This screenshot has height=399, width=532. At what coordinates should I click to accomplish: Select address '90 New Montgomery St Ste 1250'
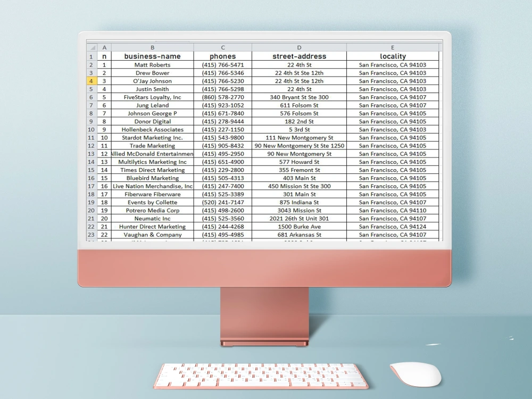[x=299, y=146]
